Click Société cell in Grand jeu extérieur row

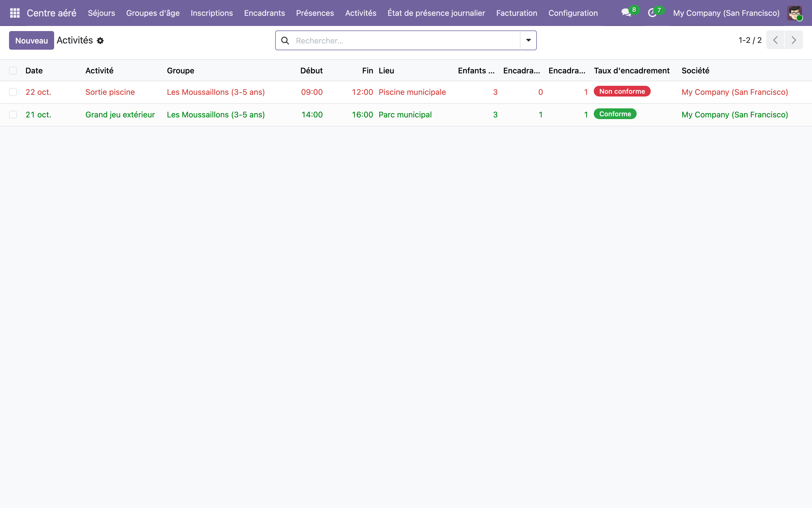734,115
